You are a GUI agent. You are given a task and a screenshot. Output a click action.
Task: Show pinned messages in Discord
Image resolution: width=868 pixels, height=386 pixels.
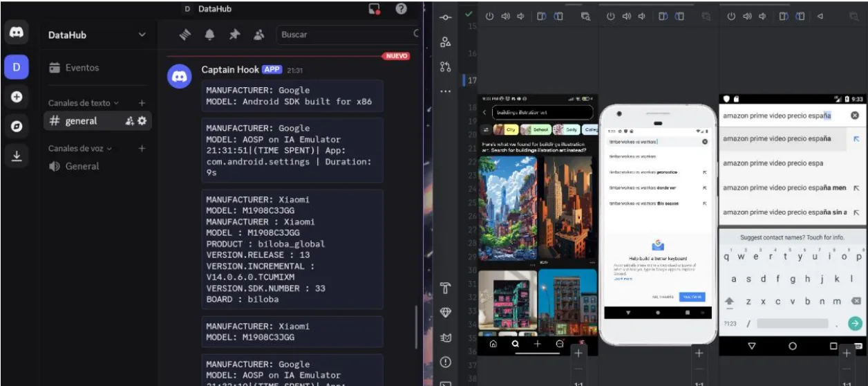[234, 34]
